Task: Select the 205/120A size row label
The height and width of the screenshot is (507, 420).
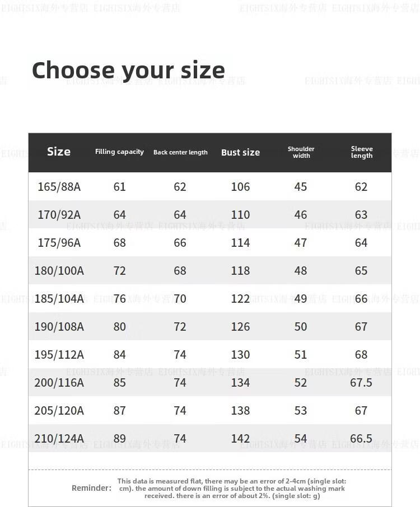Action: [x=59, y=410]
